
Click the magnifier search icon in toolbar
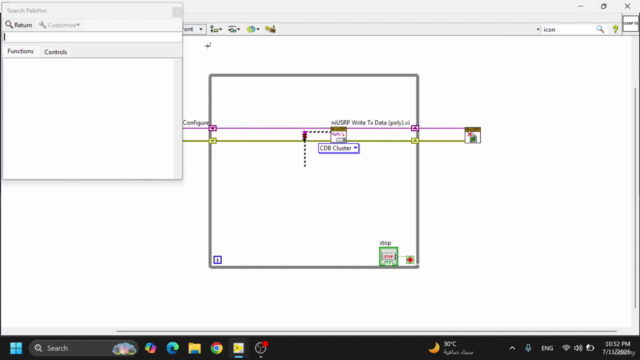coord(600,29)
